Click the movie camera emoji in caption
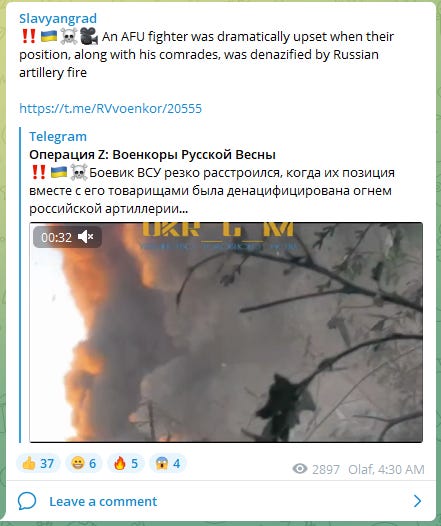This screenshot has width=441, height=526. click(x=89, y=36)
